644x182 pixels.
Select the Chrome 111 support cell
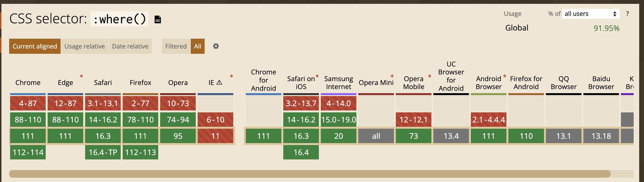pyautogui.click(x=28, y=136)
